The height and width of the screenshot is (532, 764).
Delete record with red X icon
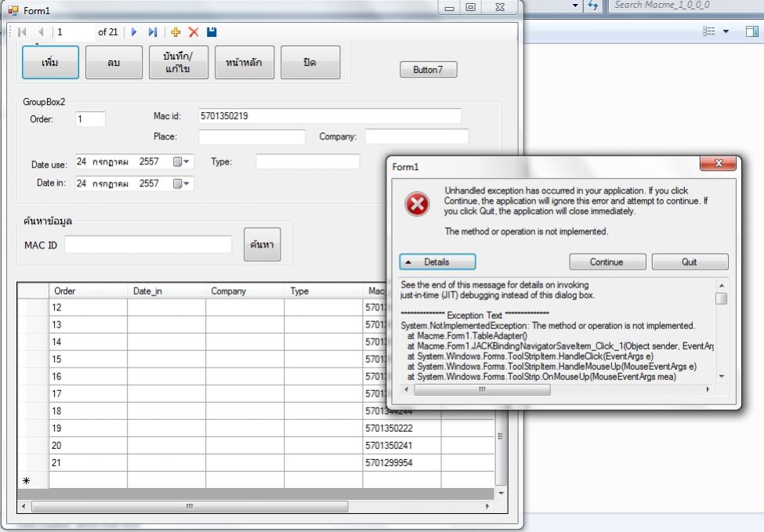pyautogui.click(x=194, y=32)
